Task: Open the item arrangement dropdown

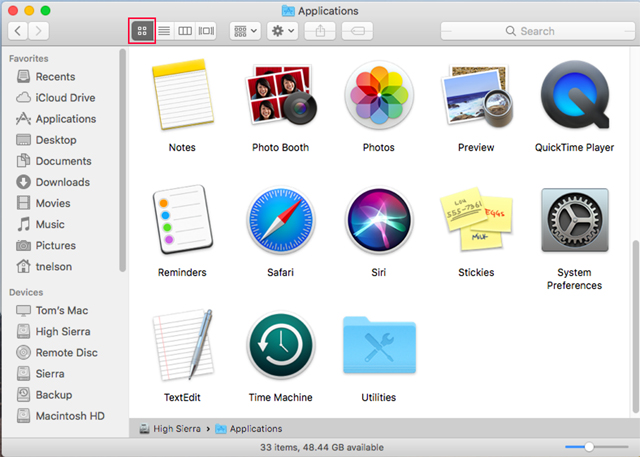Action: 244,31
